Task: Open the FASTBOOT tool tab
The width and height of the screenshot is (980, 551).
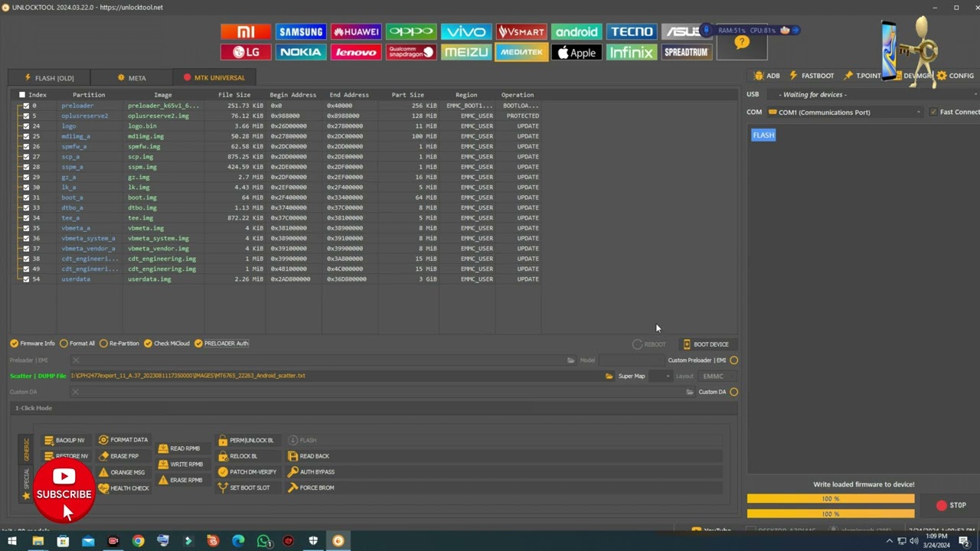Action: [x=812, y=76]
